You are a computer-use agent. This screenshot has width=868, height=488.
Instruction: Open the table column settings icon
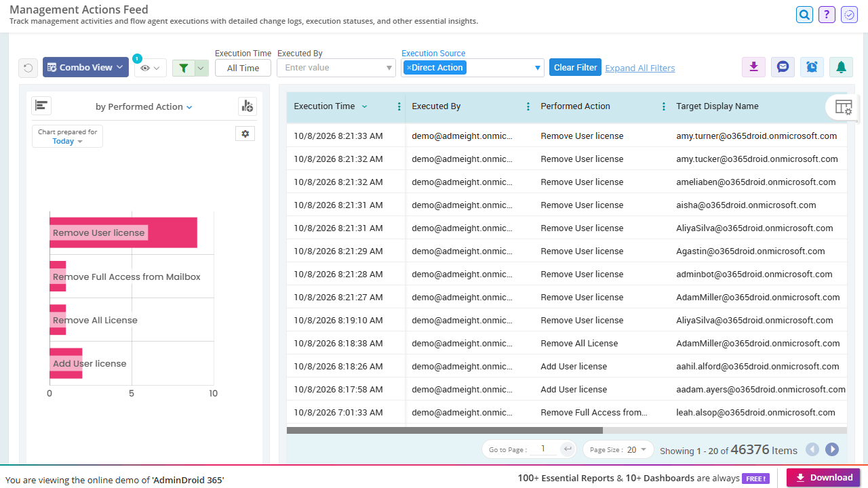click(843, 107)
